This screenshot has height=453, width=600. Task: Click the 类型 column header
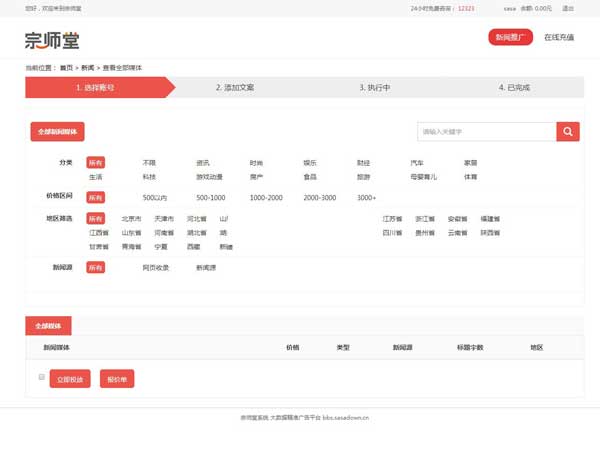point(343,347)
